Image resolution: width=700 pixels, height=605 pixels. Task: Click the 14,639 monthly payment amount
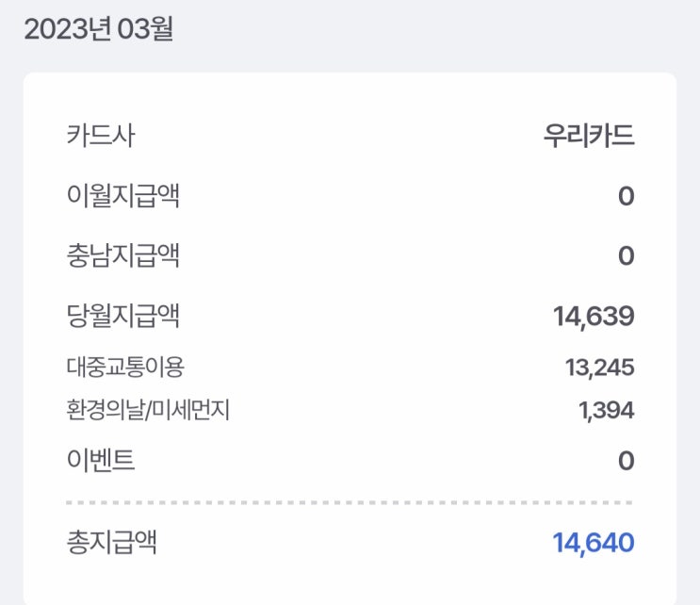click(594, 317)
